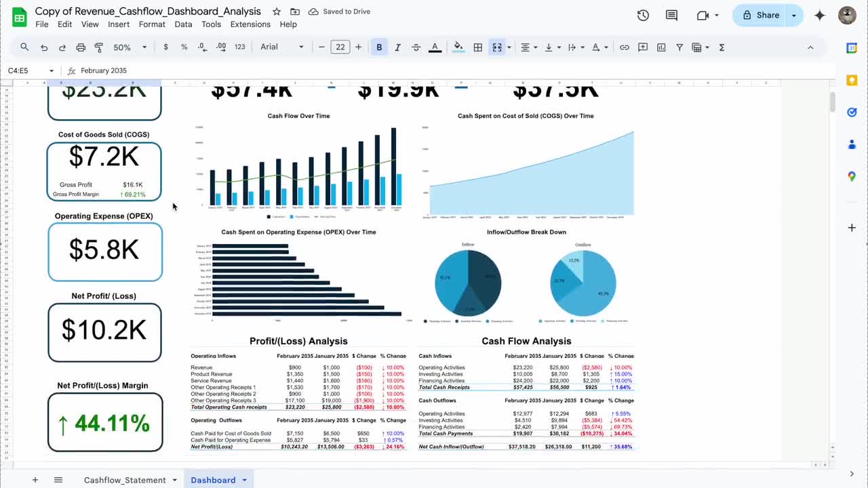Open the Format menu
This screenshot has height=488, width=868.
152,24
